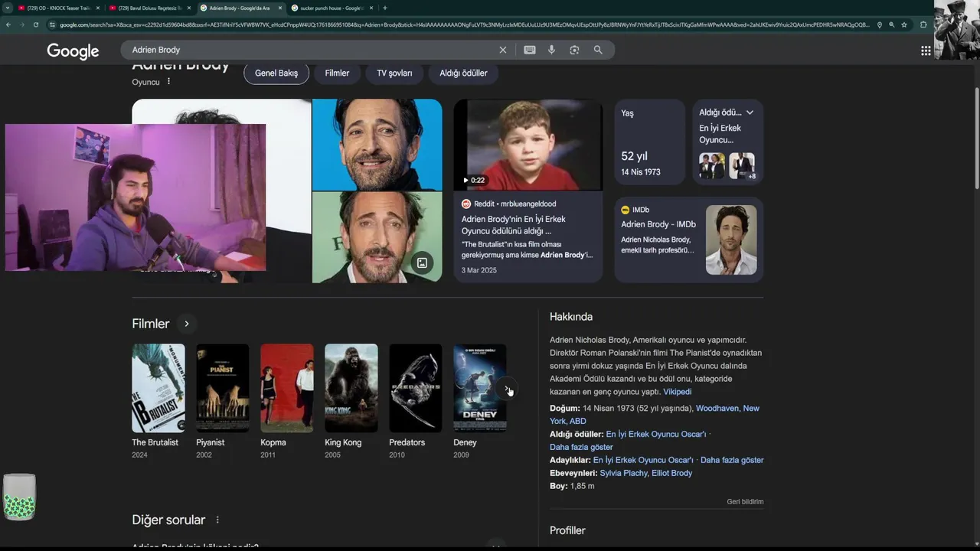Open the IMDb portrait thumbnail
Screen dimensions: 980x551
click(x=731, y=240)
